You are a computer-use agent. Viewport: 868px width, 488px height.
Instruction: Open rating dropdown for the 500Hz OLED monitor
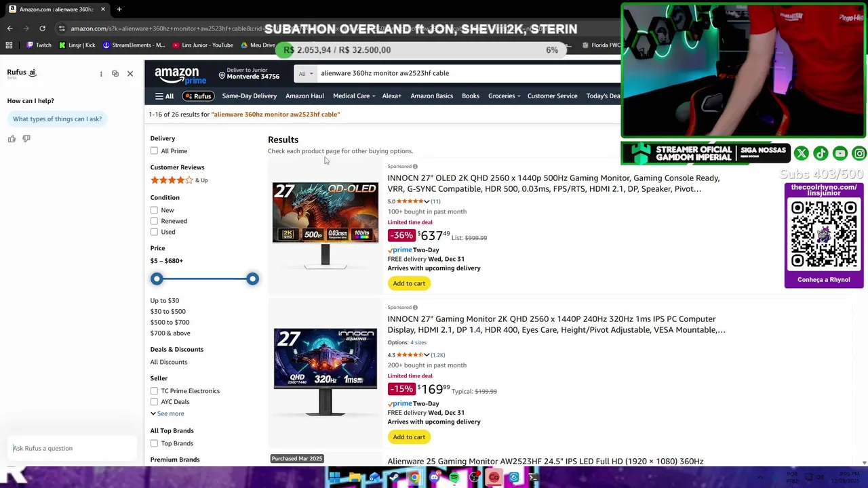pyautogui.click(x=427, y=201)
